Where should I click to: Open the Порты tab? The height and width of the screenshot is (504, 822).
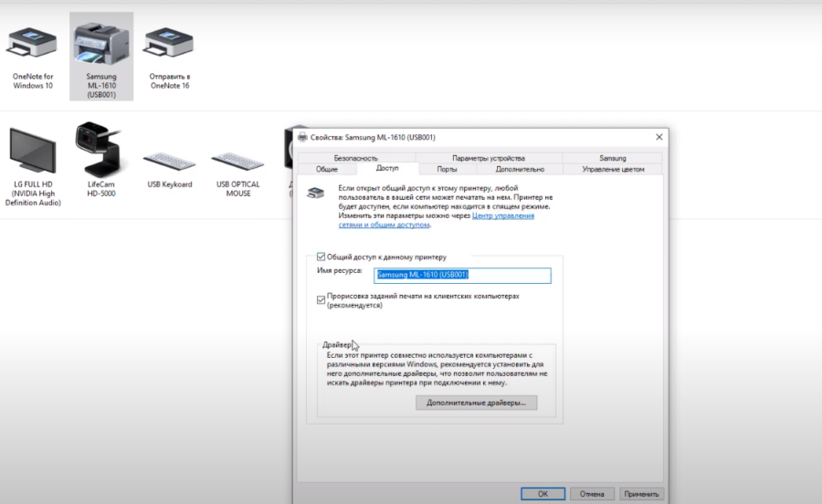coord(447,169)
